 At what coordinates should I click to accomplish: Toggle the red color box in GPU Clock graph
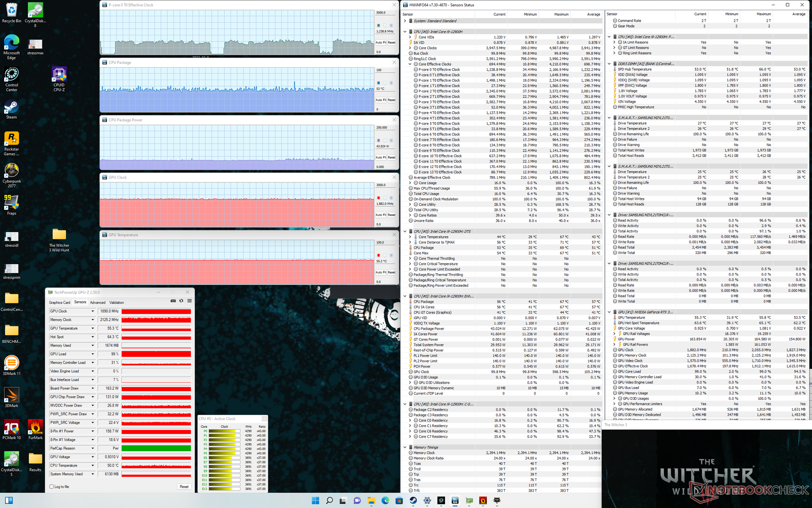pos(379,198)
